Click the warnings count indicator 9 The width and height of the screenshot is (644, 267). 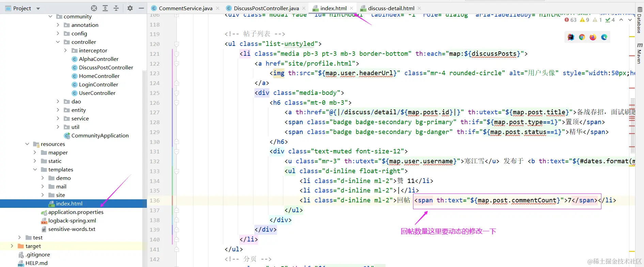[x=585, y=20]
